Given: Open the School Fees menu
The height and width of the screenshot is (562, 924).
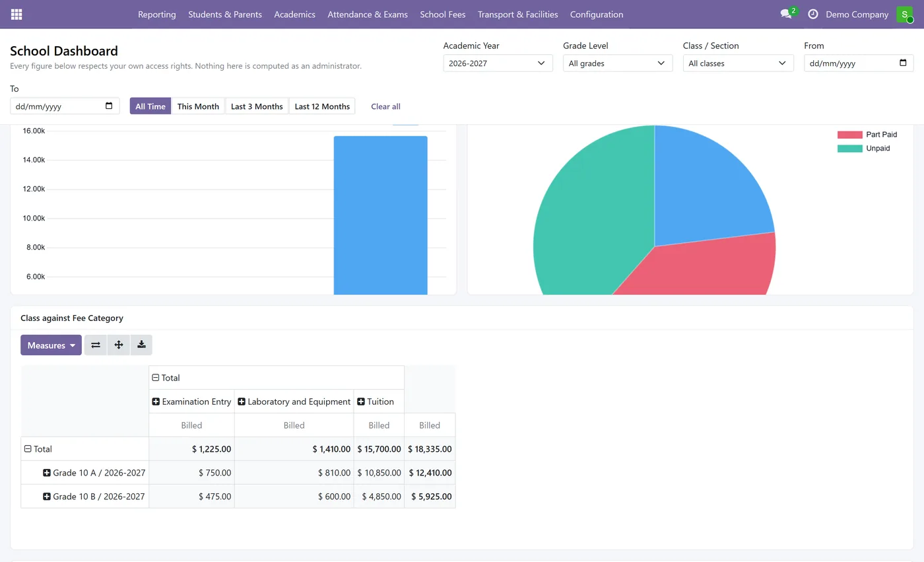Looking at the screenshot, I should tap(443, 14).
